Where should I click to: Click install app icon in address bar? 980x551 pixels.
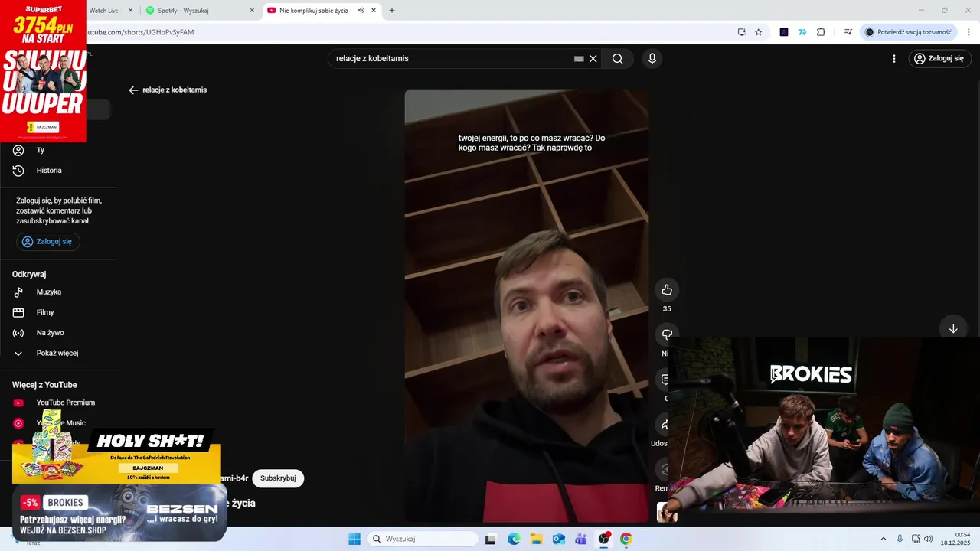point(742,32)
